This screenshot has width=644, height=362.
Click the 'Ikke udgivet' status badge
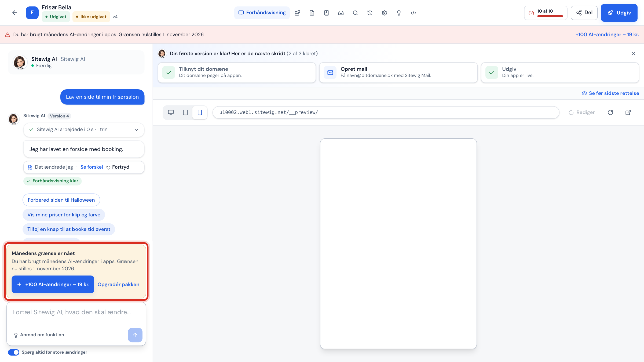(91, 17)
